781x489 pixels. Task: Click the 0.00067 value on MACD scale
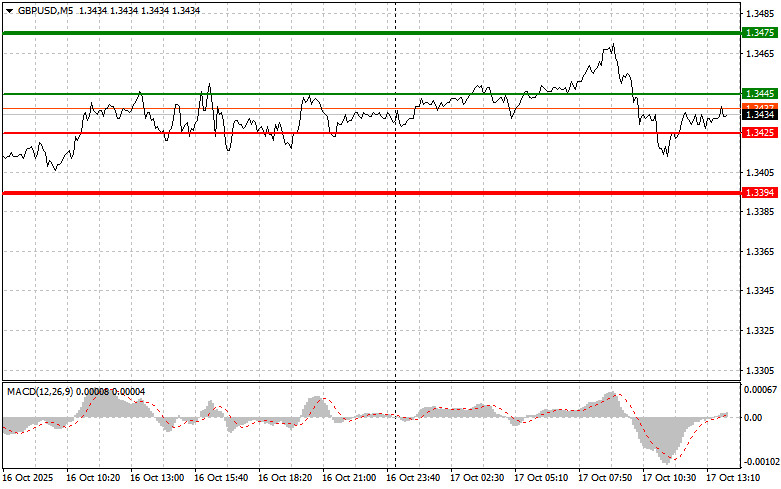pyautogui.click(x=760, y=389)
